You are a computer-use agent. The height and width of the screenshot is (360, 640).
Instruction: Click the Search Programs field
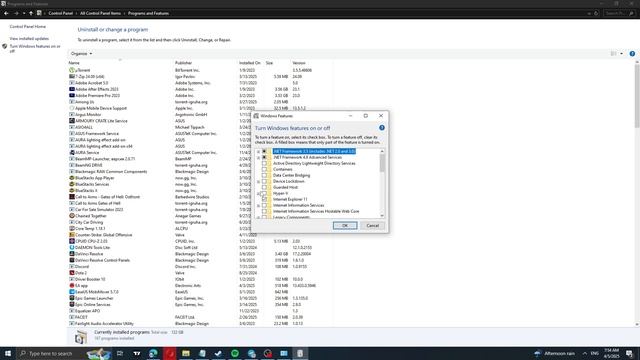pyautogui.click(x=619, y=13)
